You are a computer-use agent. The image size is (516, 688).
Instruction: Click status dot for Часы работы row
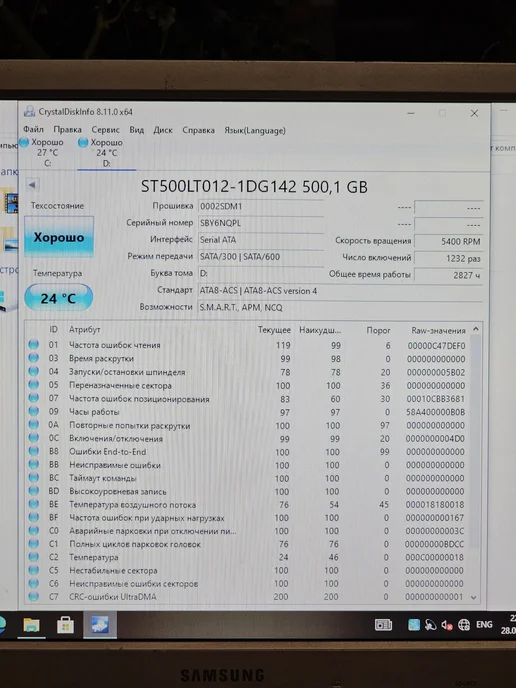click(33, 411)
